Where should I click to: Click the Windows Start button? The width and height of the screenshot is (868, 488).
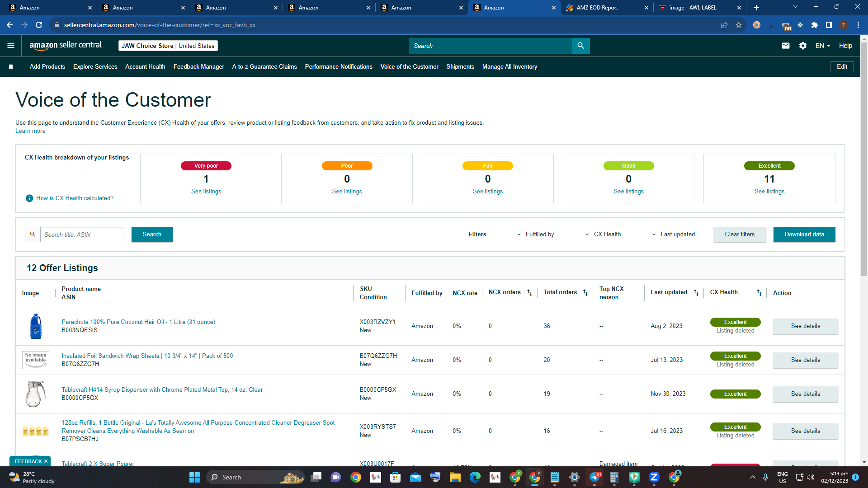[195, 477]
